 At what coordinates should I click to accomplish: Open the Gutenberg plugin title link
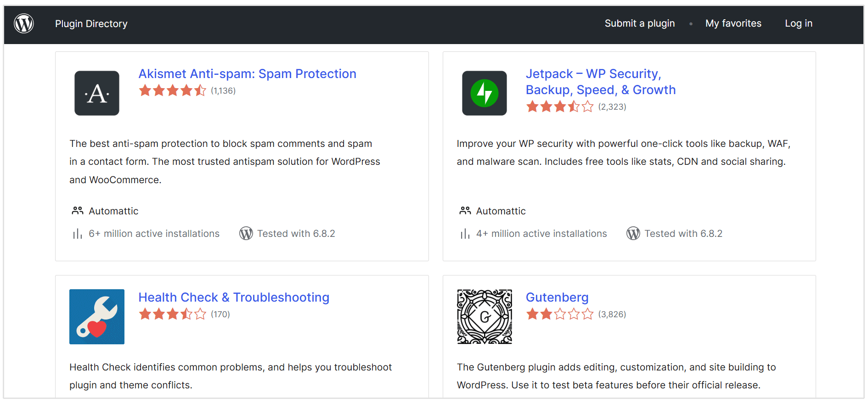pos(557,297)
